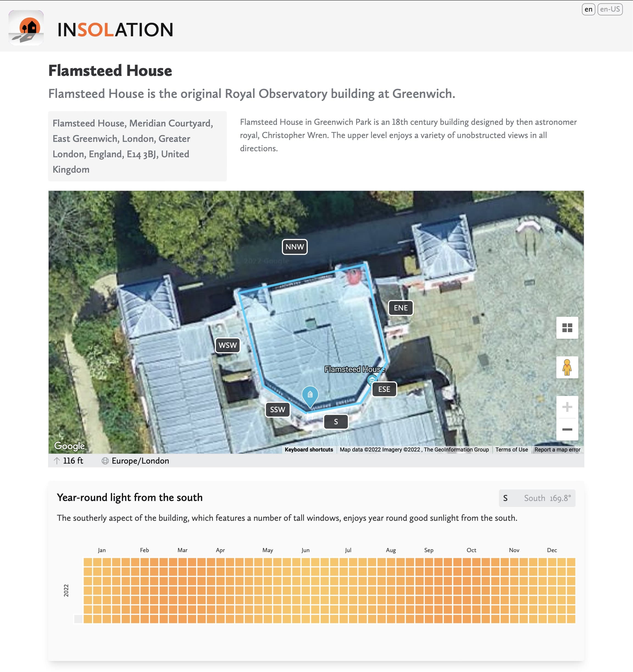This screenshot has width=633, height=672.
Task: Open the Terms of Use link
Action: 511,450
